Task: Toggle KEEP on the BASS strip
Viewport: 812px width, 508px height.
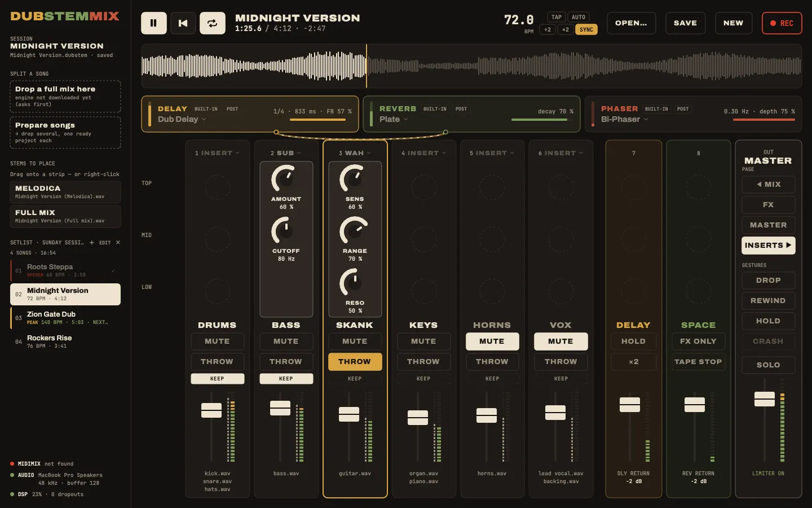Action: point(286,379)
